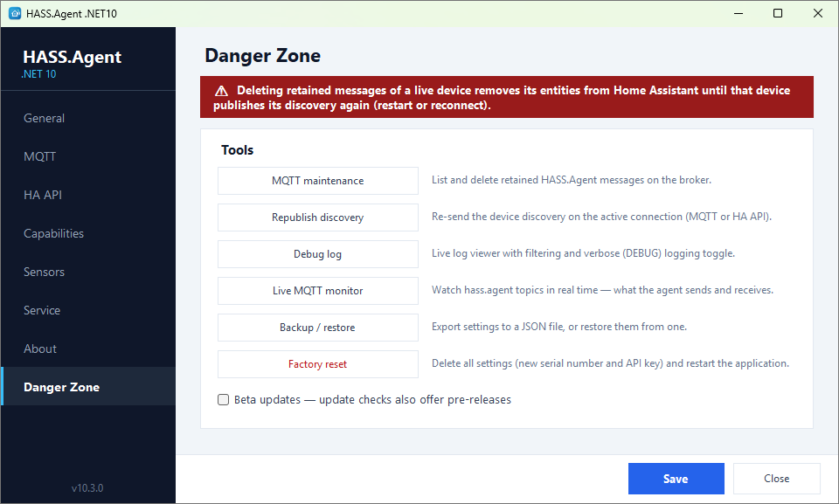Launch the Live MQTT monitor
Screen dimensions: 839x504
[x=318, y=291]
